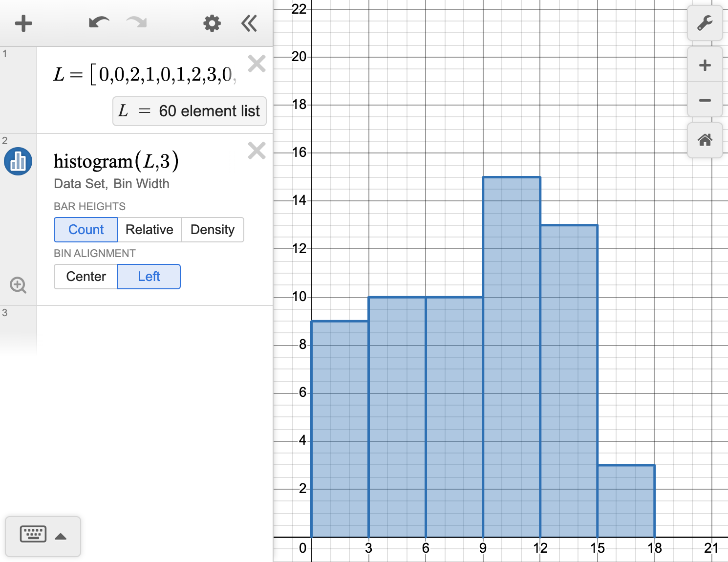
Task: Click the histogram icon beside expression 2
Action: [x=18, y=161]
